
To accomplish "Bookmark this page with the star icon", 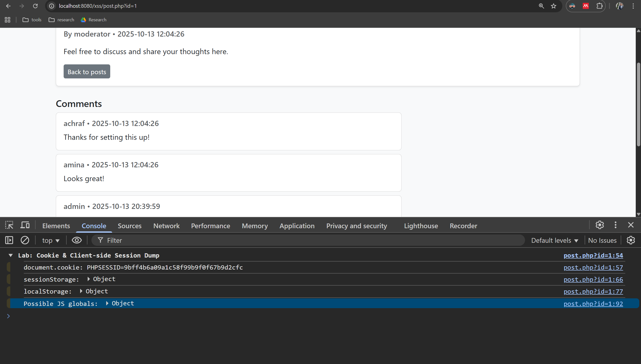I will 554,6.
